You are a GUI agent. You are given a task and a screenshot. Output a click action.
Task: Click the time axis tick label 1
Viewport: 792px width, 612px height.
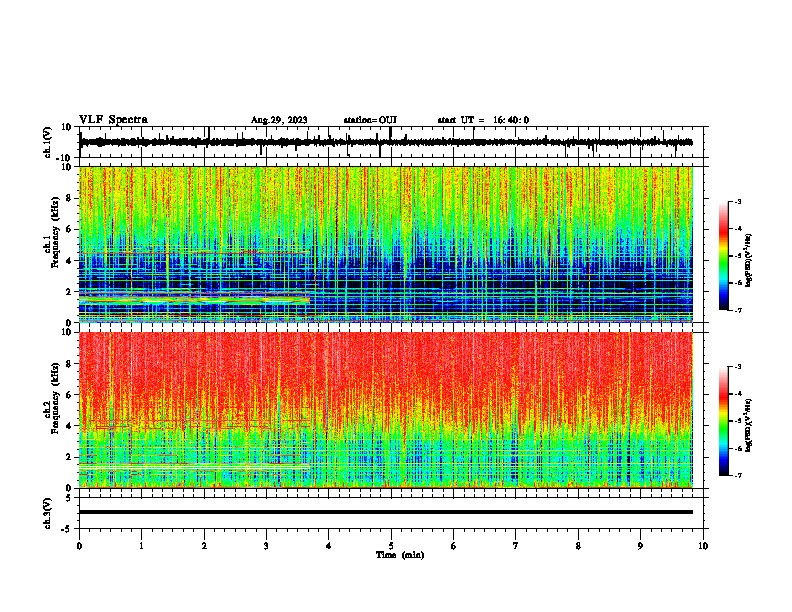click(141, 546)
